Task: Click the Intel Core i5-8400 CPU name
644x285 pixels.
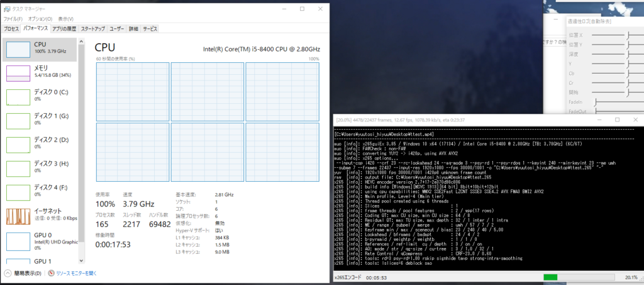Action: [261, 49]
